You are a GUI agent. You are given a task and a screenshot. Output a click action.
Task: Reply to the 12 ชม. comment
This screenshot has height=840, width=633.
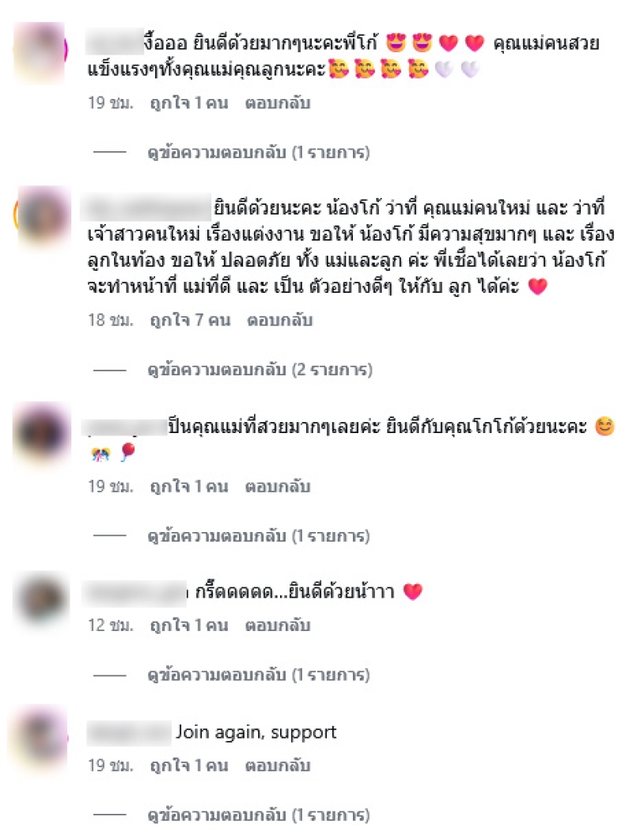tap(278, 625)
